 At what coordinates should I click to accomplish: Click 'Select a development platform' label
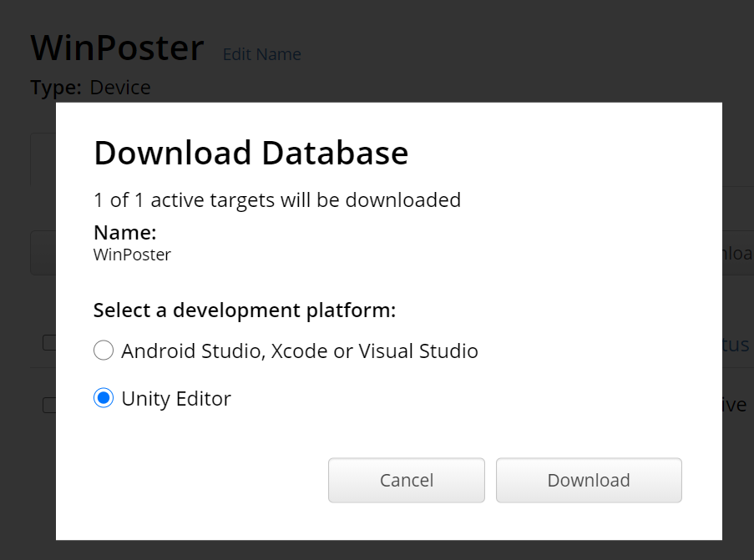coord(245,310)
